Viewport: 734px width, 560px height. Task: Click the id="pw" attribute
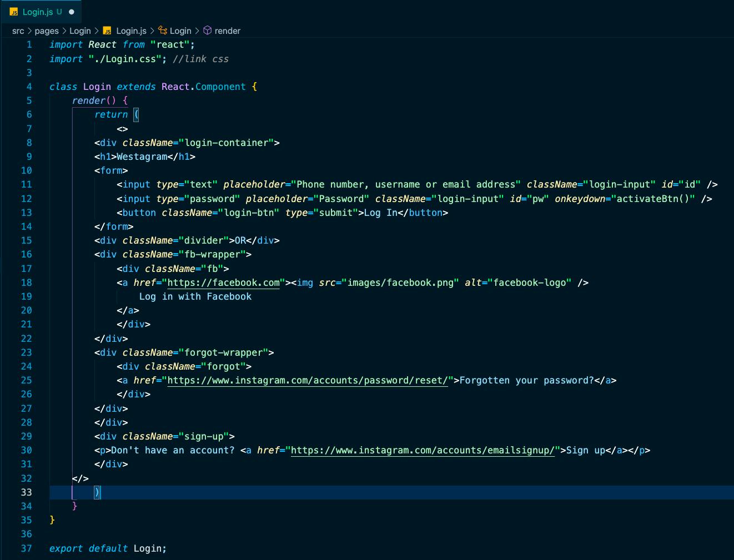530,199
